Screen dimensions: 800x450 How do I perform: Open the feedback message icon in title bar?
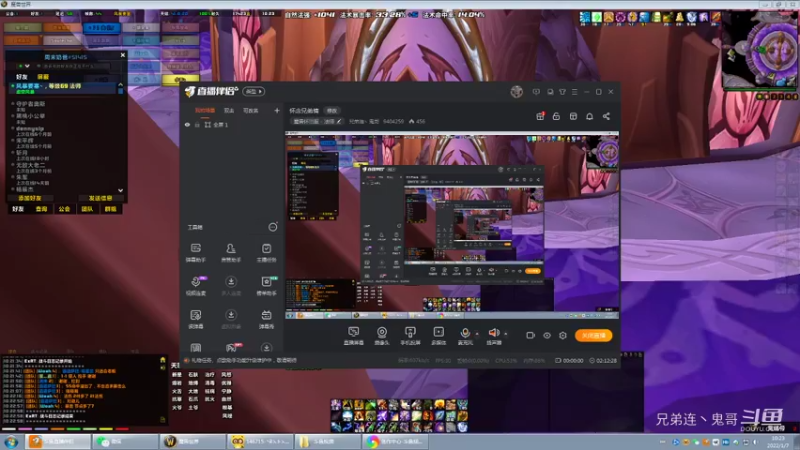click(x=536, y=92)
